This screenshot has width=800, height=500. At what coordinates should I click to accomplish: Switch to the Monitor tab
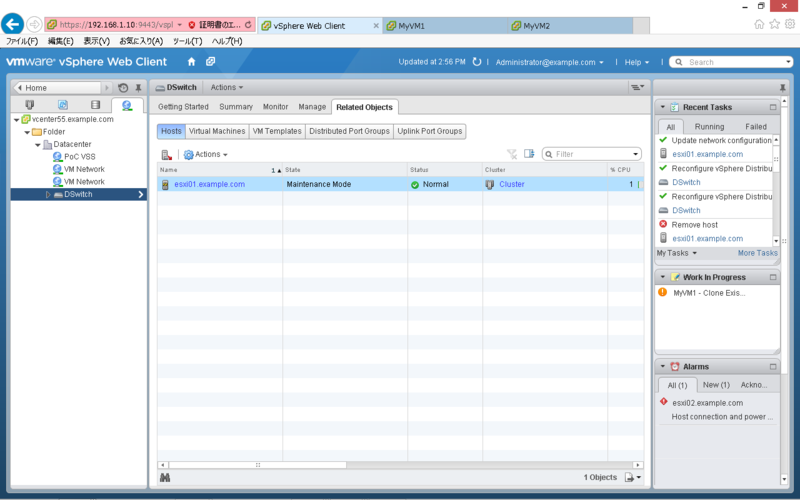[x=276, y=107]
